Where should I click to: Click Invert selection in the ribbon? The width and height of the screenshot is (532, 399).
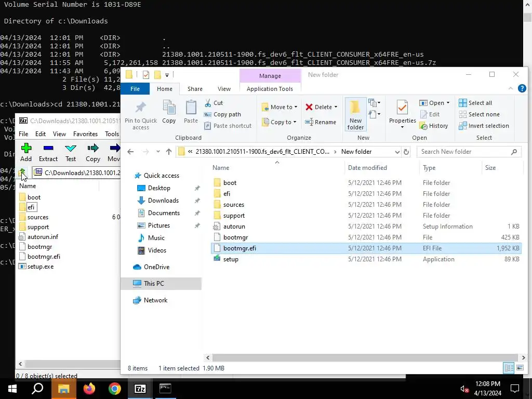click(x=484, y=126)
